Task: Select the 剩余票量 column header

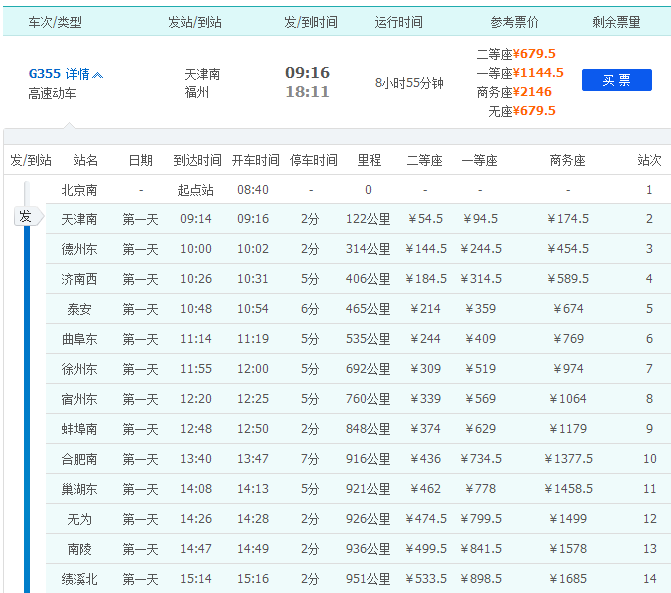Action: tap(616, 22)
